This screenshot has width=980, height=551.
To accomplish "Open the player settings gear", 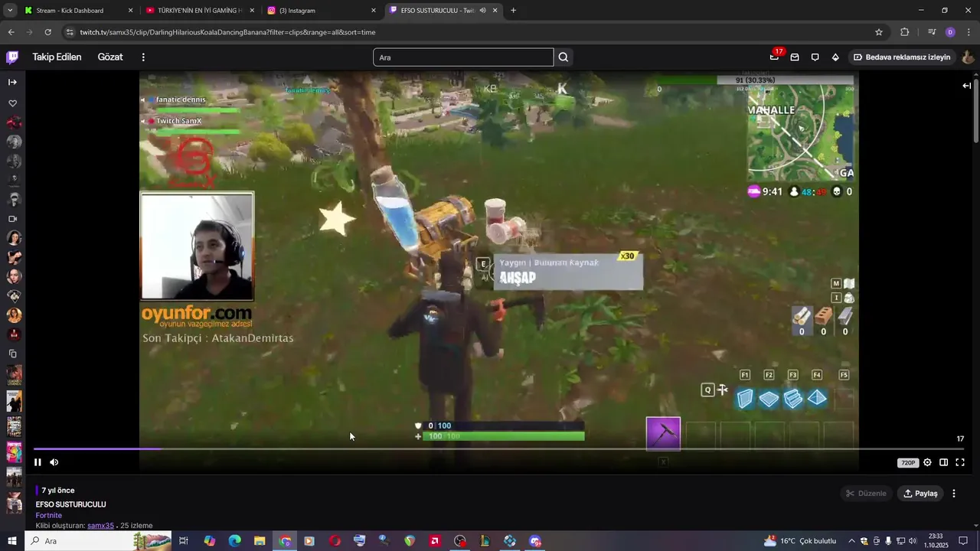I will [x=927, y=462].
